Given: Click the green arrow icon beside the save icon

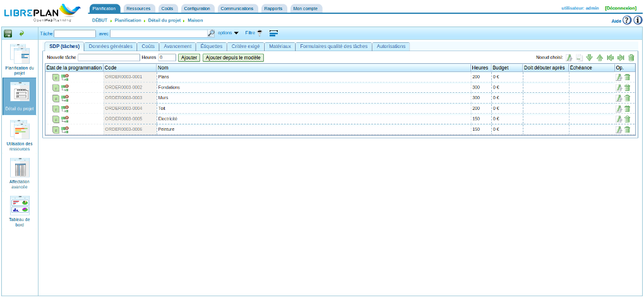Looking at the screenshot, I should click(22, 33).
